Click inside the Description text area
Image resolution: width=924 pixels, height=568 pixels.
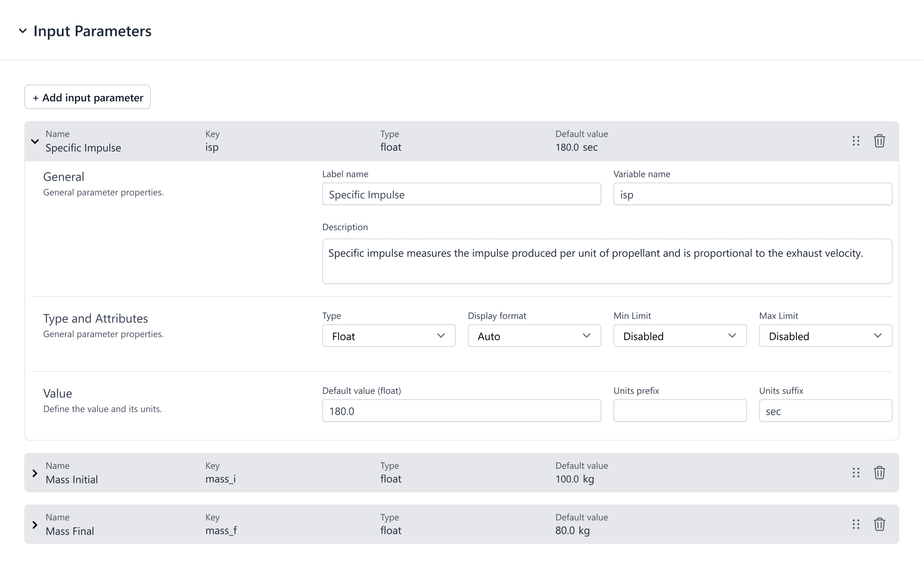click(x=608, y=261)
